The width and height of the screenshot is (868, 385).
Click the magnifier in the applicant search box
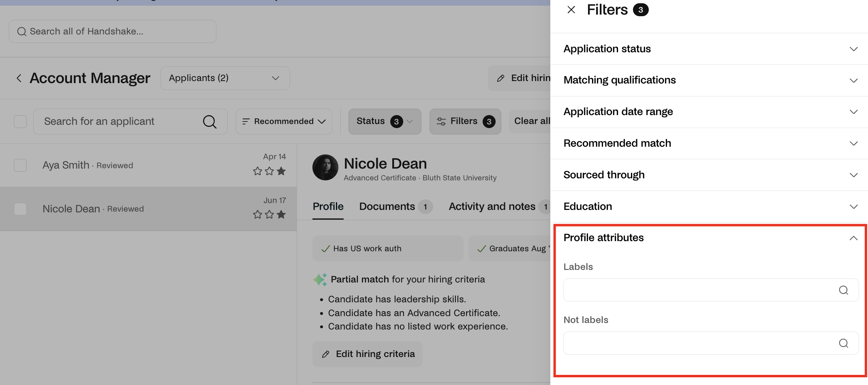point(210,122)
